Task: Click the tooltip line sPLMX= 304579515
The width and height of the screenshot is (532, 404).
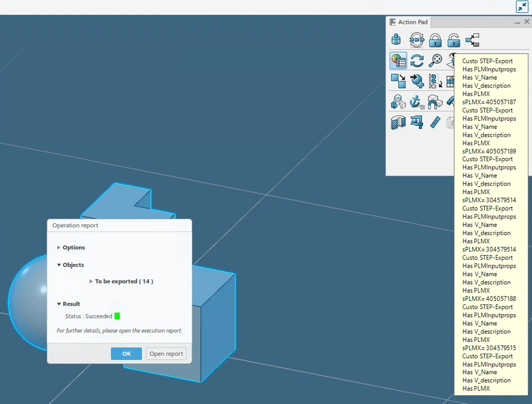Action: point(489,348)
